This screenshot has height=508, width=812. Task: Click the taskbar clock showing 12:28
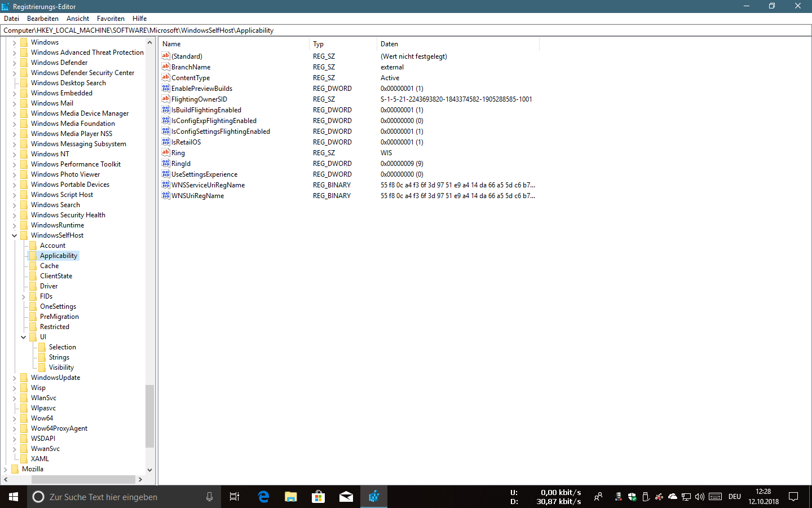(x=764, y=497)
